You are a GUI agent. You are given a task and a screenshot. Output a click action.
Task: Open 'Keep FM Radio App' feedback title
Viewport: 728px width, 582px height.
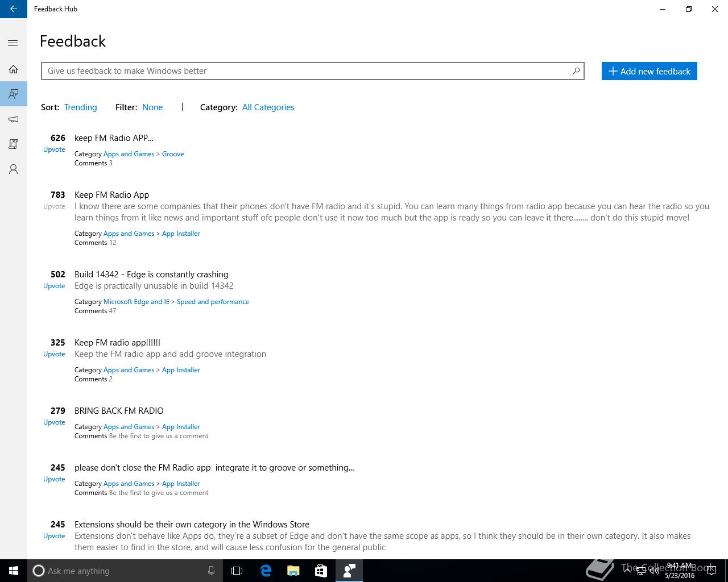coord(112,195)
